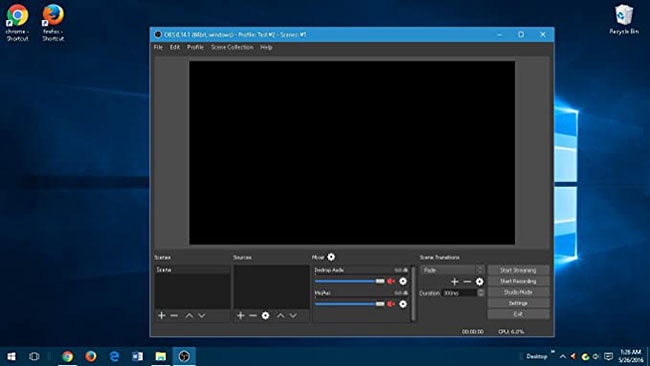Open transition properties gear icon
The width and height of the screenshot is (650, 366).
pyautogui.click(x=480, y=281)
